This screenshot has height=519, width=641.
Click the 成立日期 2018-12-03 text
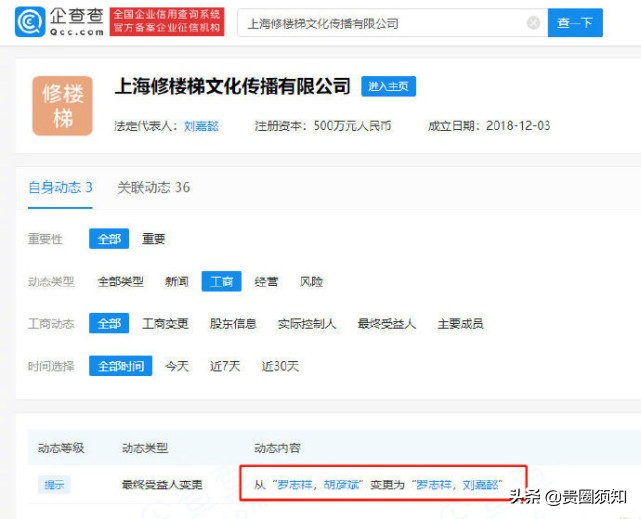coord(489,126)
